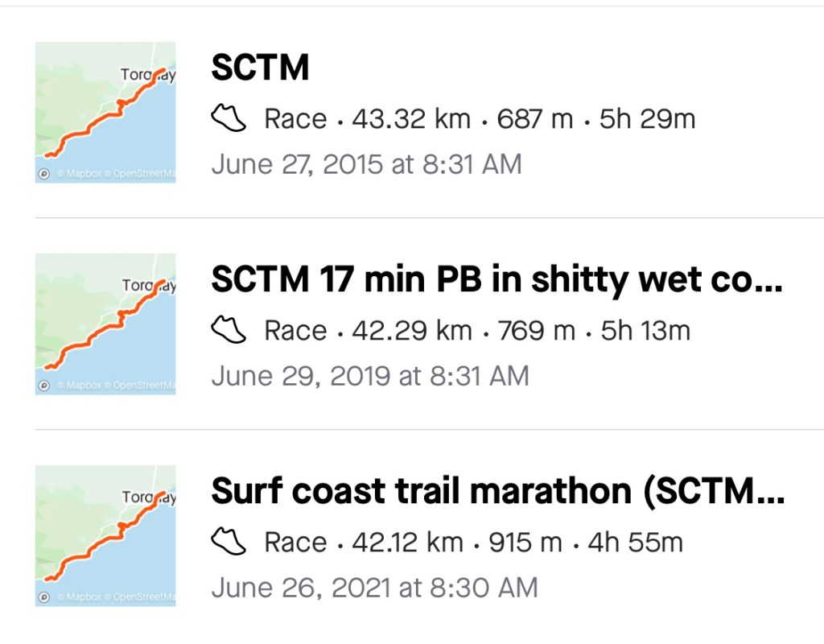Open the activity titled "SCTM"
The width and height of the screenshot is (824, 644).
coord(260,69)
